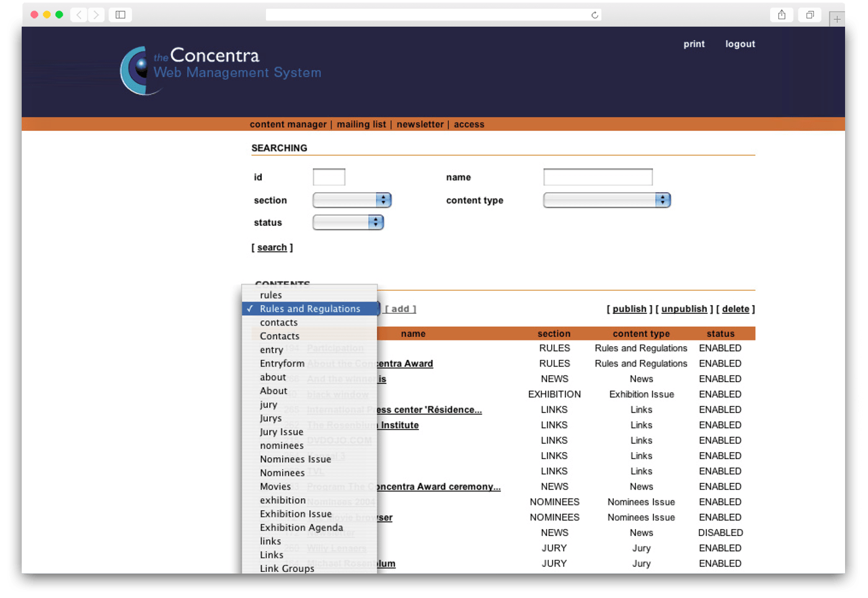Click the reload page icon
This screenshot has width=868, height=598.
coord(595,15)
